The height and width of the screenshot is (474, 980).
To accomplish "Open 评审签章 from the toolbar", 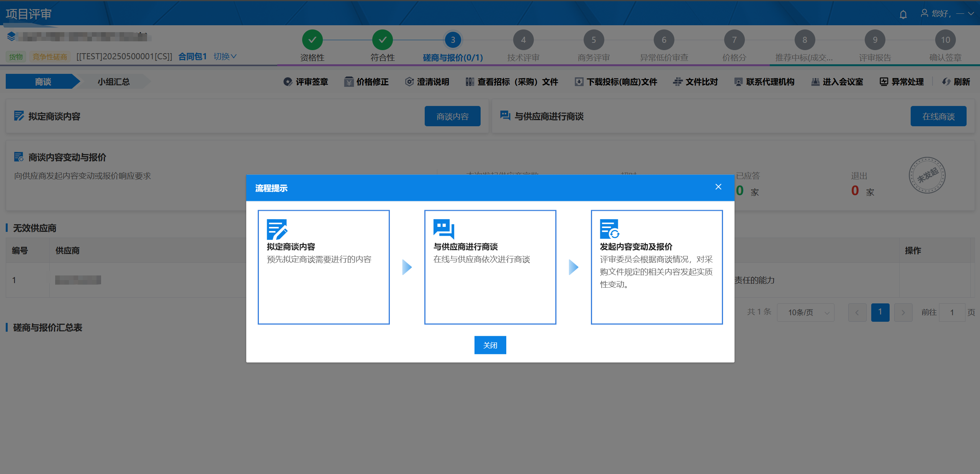I will [306, 82].
